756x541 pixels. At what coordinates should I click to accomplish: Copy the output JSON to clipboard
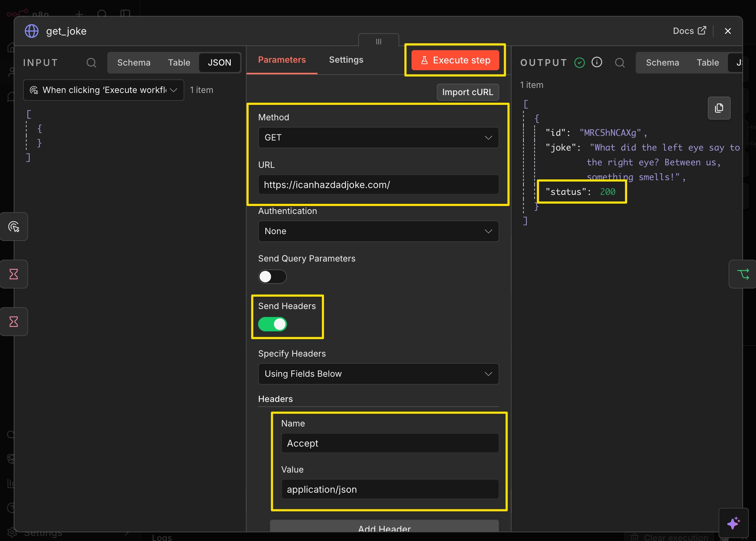[x=719, y=108]
